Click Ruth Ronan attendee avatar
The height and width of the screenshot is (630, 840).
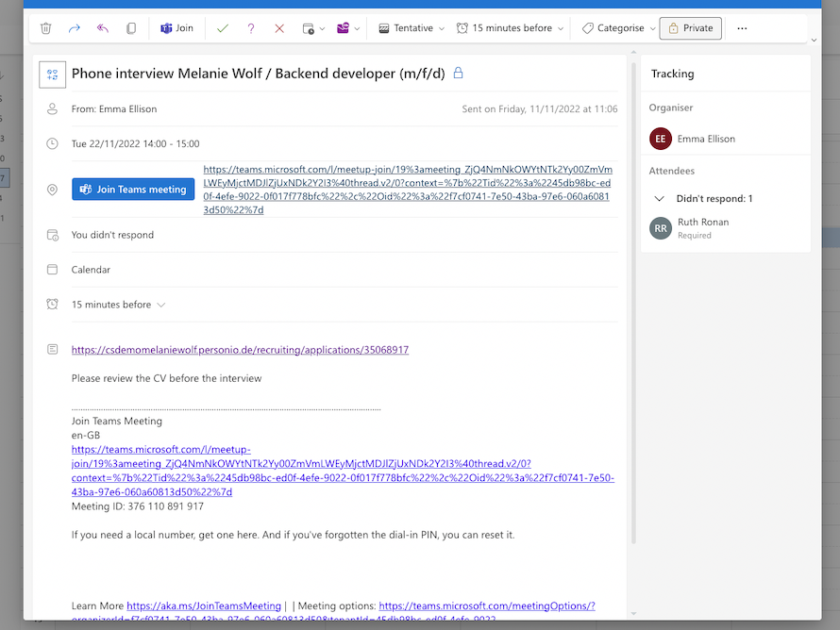(x=661, y=228)
